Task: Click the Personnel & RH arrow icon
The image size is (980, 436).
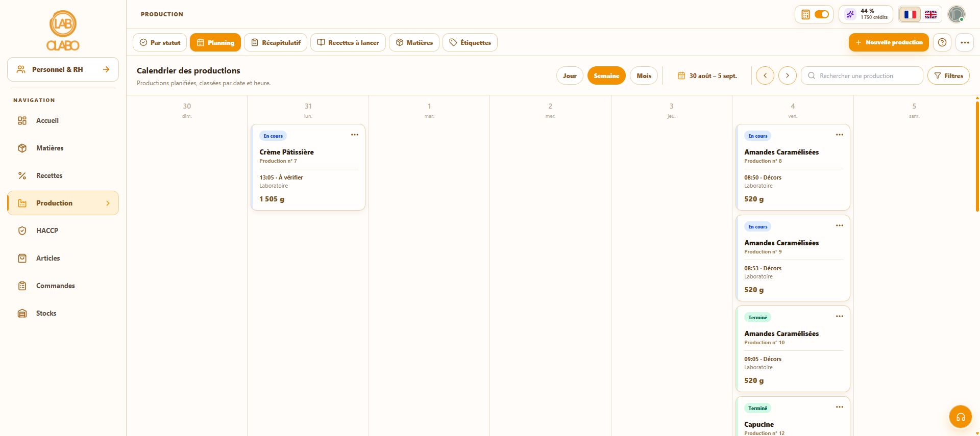Action: (106, 69)
